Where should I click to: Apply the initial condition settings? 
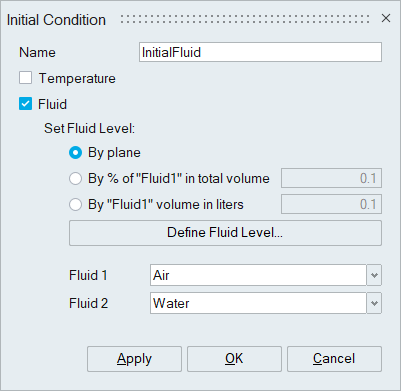pyautogui.click(x=134, y=359)
